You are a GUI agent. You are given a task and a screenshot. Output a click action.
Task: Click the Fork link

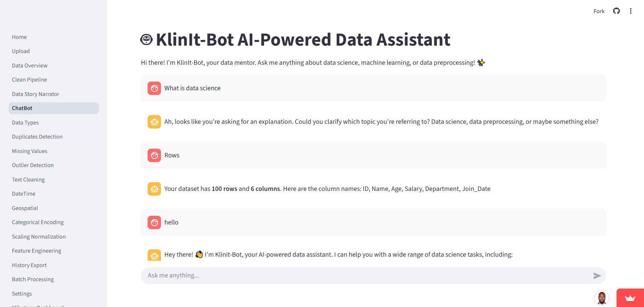pos(599,11)
